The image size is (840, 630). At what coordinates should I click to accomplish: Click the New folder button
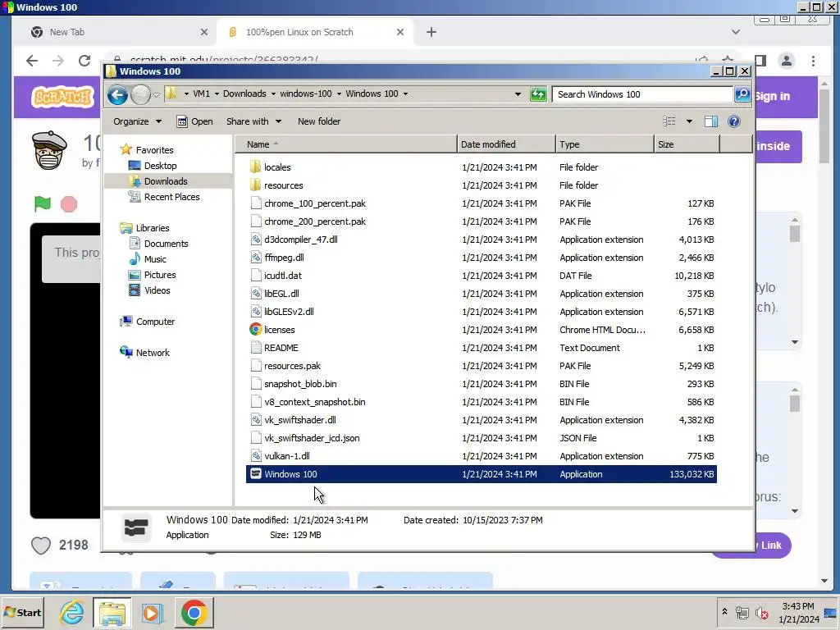click(319, 121)
